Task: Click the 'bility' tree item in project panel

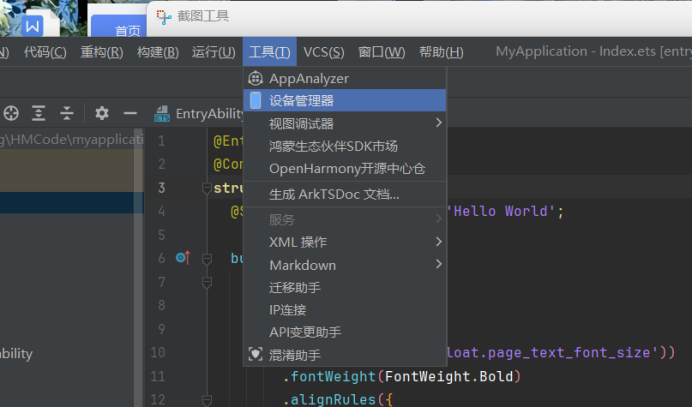Action: click(16, 354)
